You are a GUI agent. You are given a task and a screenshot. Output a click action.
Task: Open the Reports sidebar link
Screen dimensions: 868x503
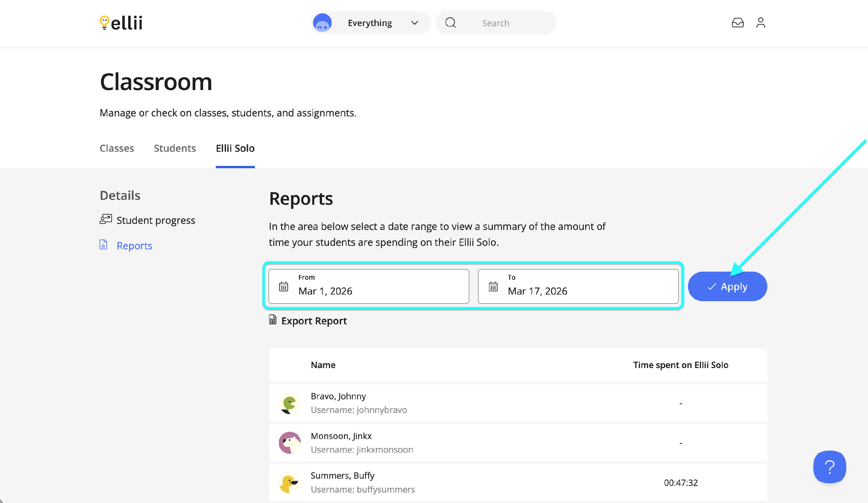click(134, 246)
